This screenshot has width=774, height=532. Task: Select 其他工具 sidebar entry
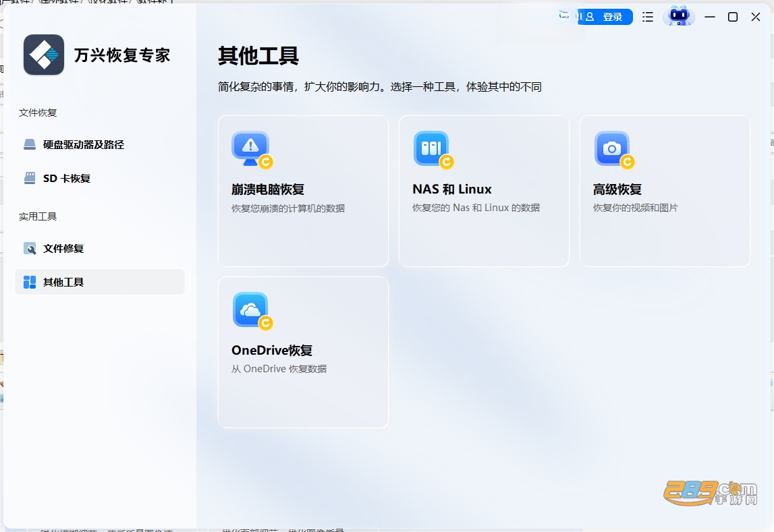pyautogui.click(x=100, y=282)
